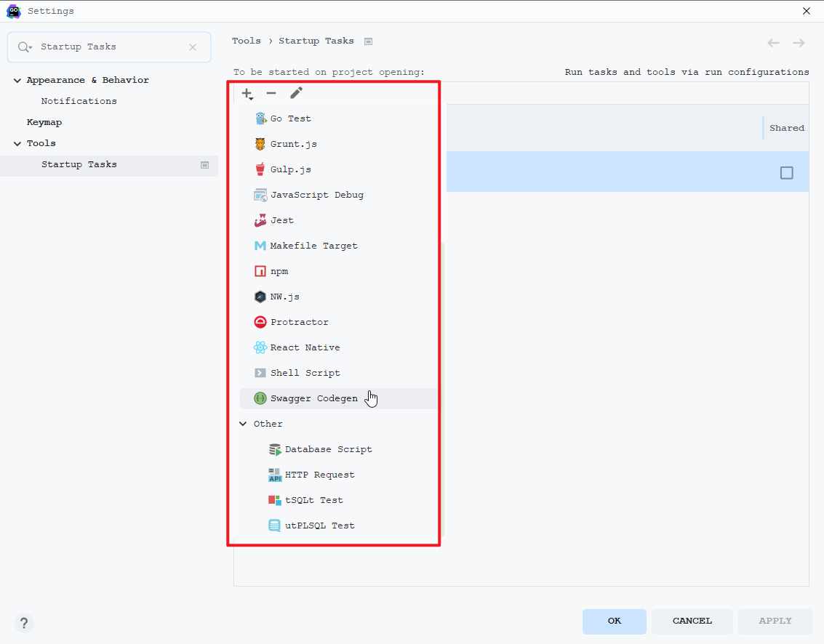
Task: Click the Makefile Target M icon
Action: coord(260,246)
